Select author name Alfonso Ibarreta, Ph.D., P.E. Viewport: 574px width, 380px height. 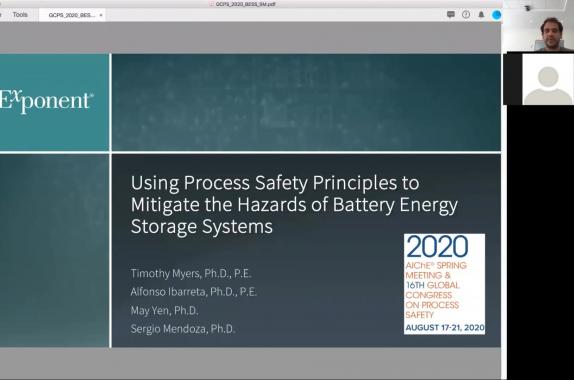click(194, 292)
